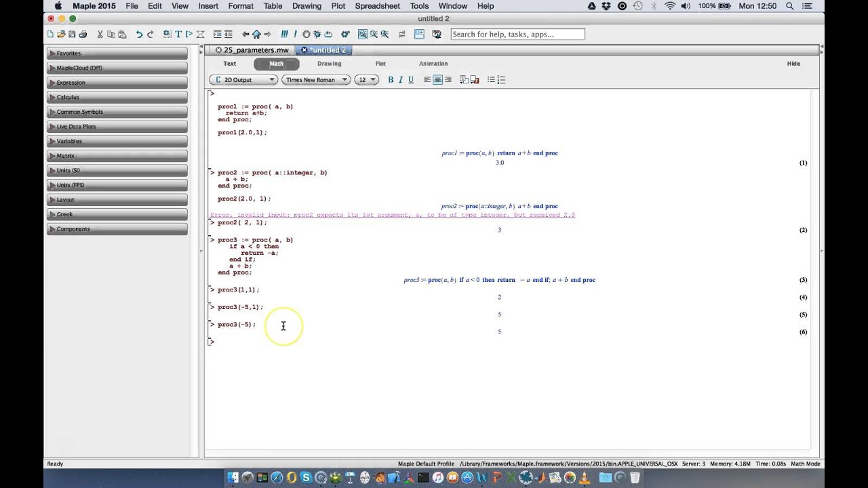Click the macOS Spotlight search icon

click(790, 6)
